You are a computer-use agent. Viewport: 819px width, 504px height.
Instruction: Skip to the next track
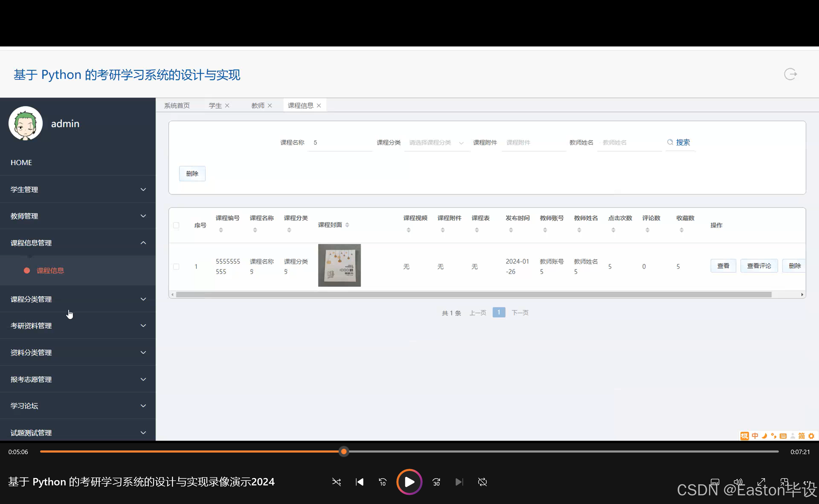click(459, 482)
